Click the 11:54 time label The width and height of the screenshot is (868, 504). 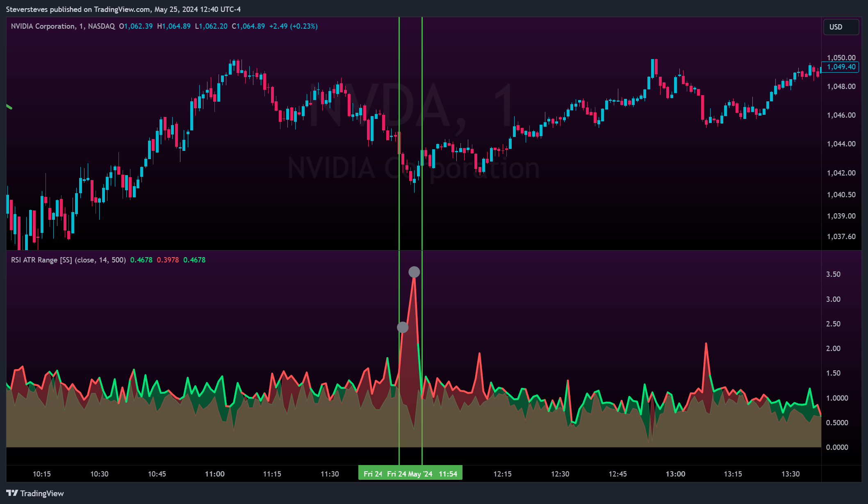click(448, 474)
